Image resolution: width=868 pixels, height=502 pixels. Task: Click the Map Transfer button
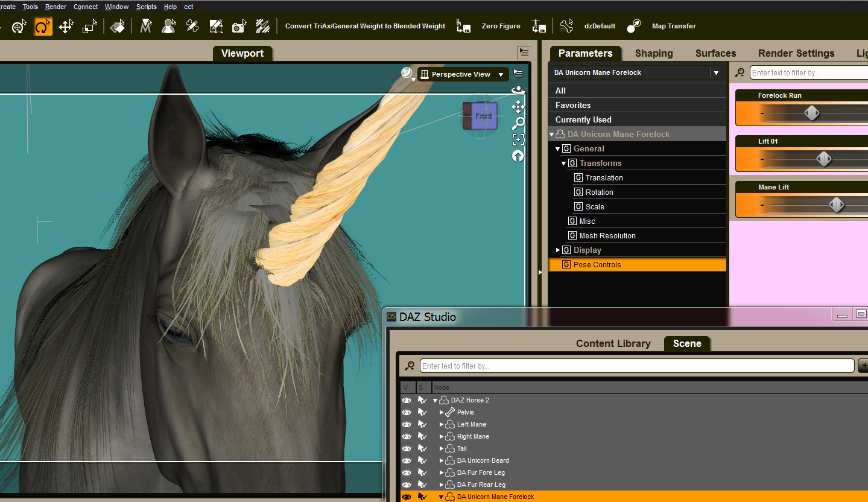(674, 27)
